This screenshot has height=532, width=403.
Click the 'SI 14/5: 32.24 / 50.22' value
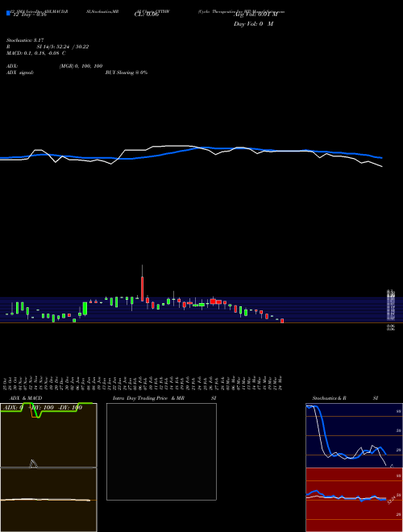pos(63,47)
